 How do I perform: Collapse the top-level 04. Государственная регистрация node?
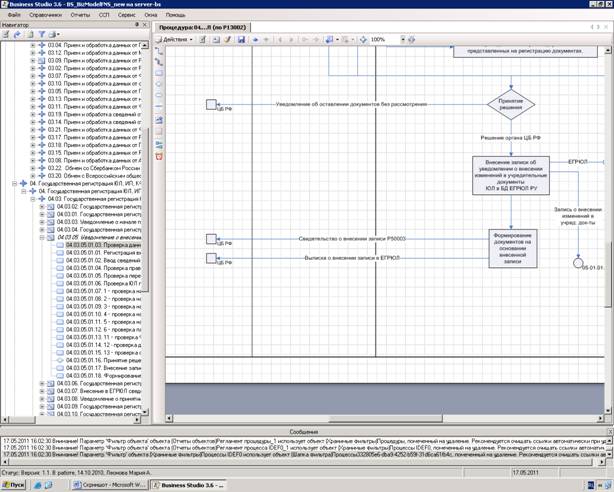pyautogui.click(x=15, y=183)
